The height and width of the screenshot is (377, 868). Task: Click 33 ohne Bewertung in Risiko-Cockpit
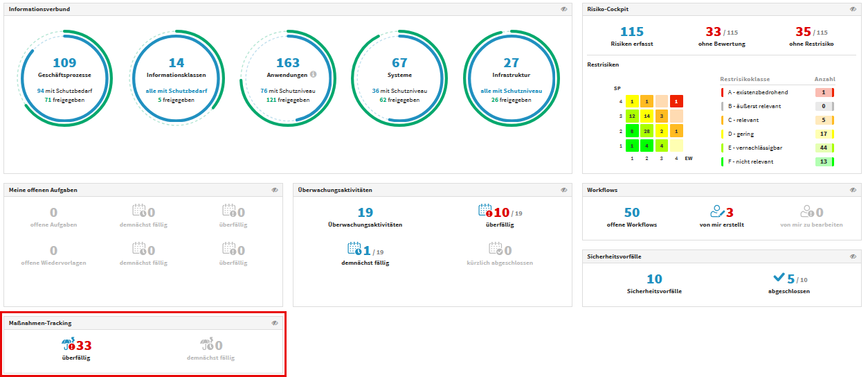point(713,32)
